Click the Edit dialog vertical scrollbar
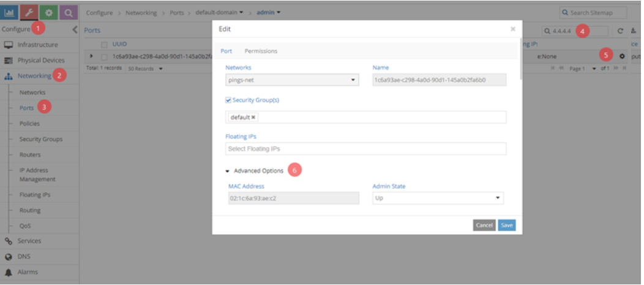Image resolution: width=644 pixels, height=285 pixels. [x=521, y=59]
